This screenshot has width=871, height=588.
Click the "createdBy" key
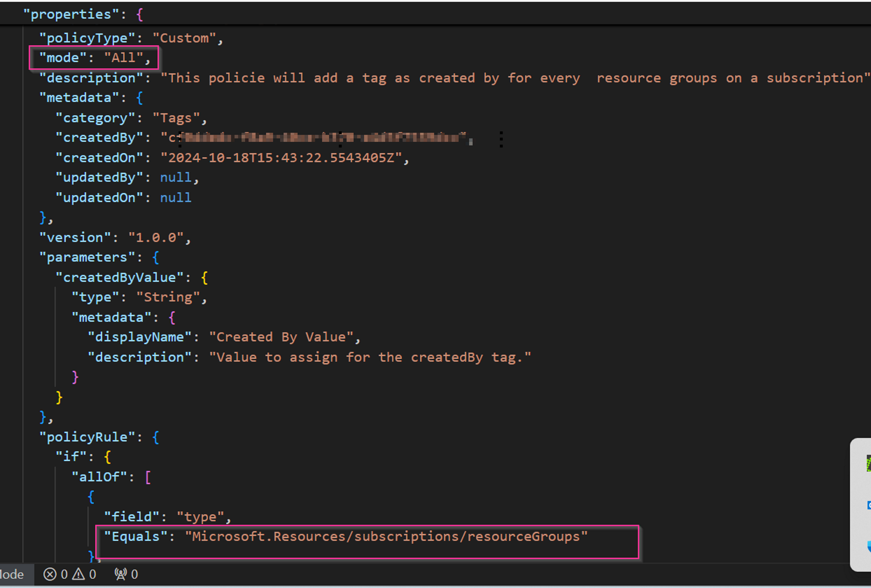pos(99,138)
